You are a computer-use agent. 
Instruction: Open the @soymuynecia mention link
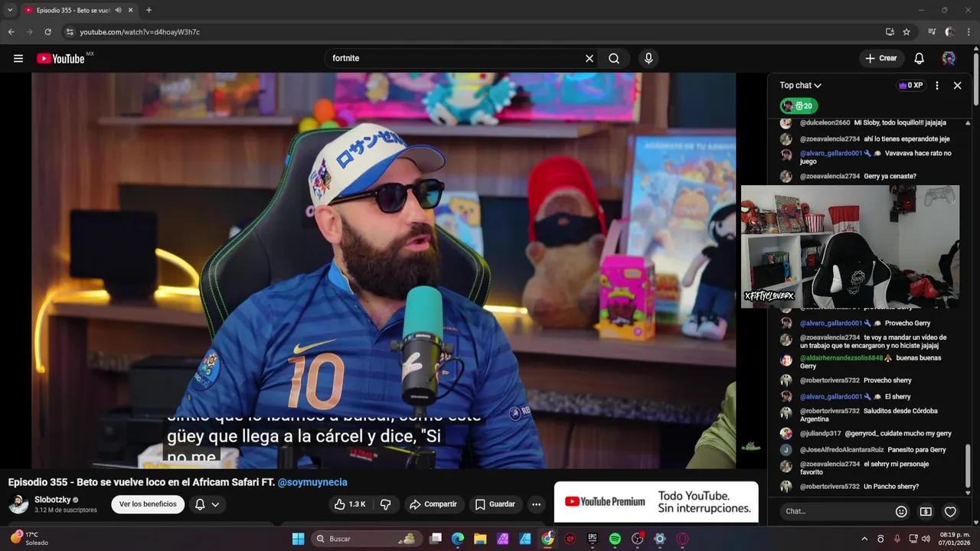pos(312,482)
